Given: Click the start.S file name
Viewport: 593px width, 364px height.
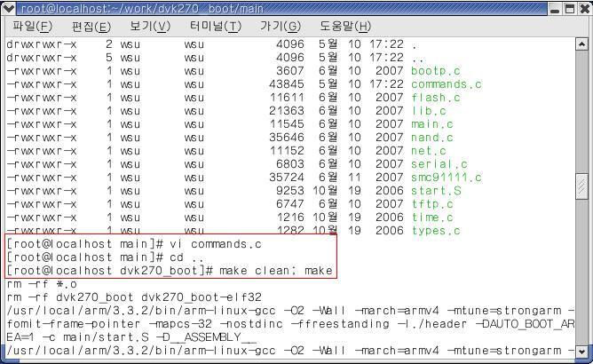Looking at the screenshot, I should point(436,190).
